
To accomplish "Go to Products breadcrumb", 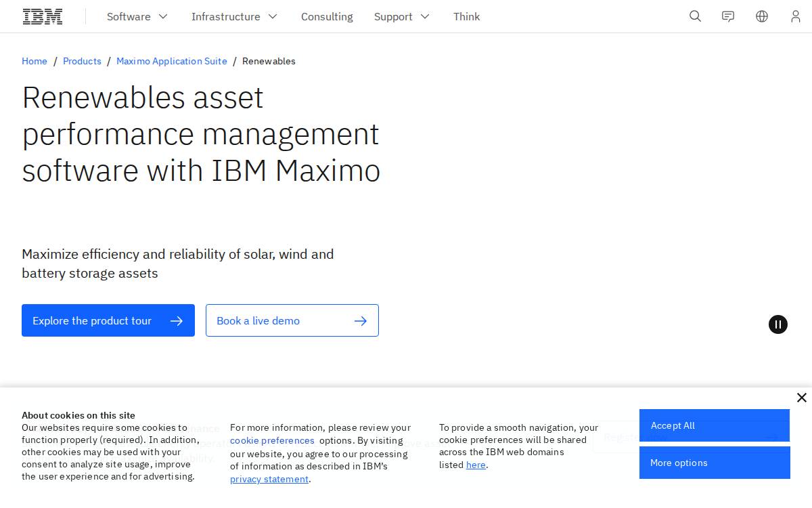I will coord(82,61).
